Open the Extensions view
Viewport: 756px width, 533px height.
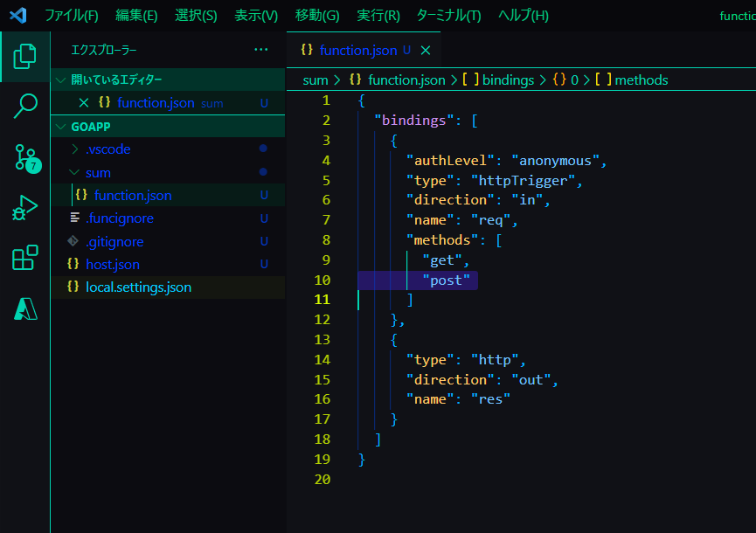point(24,258)
